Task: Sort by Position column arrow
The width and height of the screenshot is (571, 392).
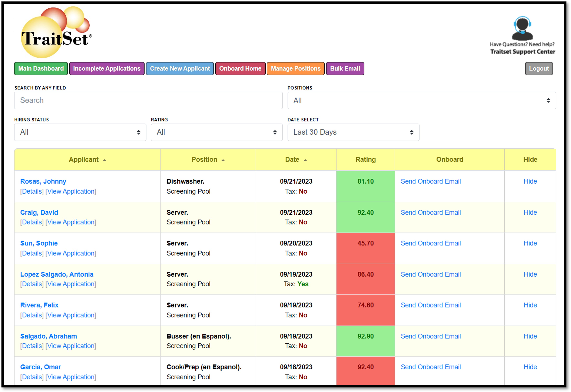Action: click(223, 160)
